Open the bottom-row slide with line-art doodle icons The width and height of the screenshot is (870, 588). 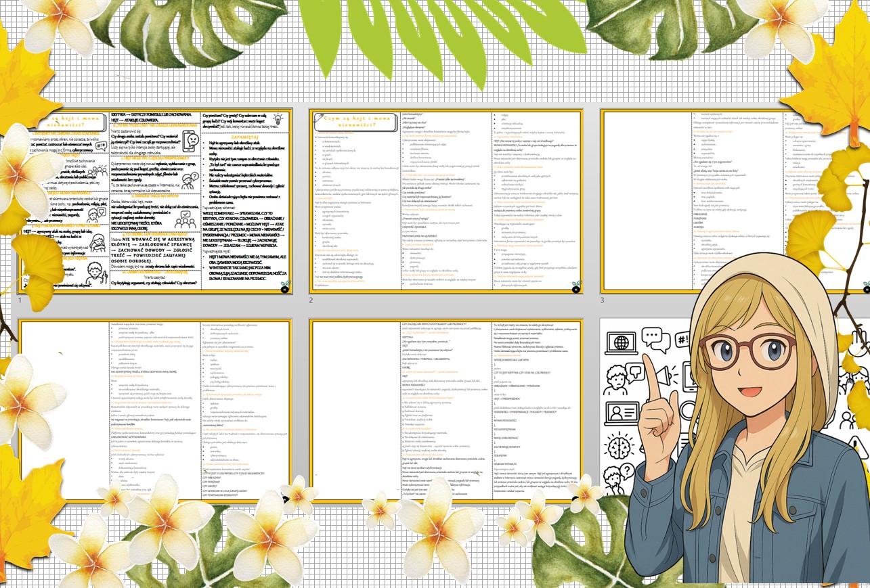pos(735,411)
